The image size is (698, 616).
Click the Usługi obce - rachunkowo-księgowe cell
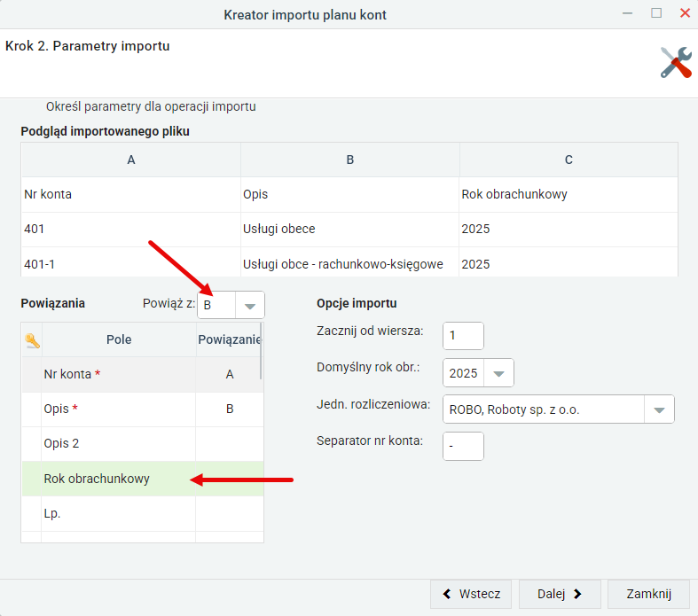[x=350, y=264]
